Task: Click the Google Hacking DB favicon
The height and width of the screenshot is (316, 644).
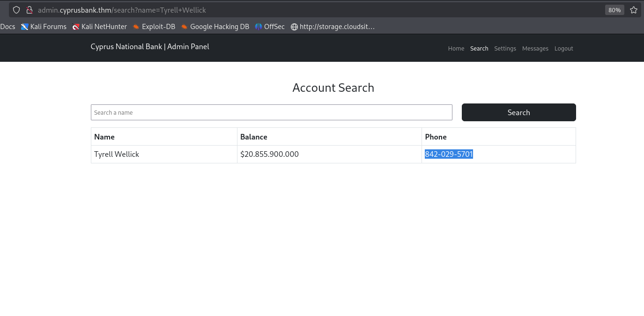Action: coord(185,27)
